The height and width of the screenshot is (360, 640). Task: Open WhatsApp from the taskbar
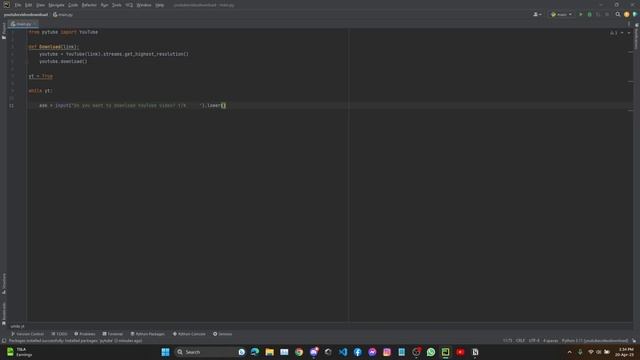(x=431, y=352)
